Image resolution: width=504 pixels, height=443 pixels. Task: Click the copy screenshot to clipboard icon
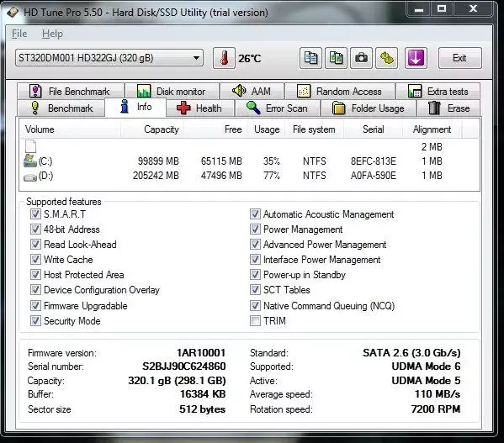[x=336, y=58]
